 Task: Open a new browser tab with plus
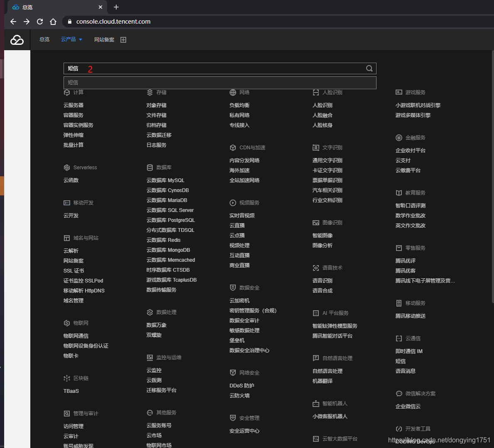pos(116,7)
